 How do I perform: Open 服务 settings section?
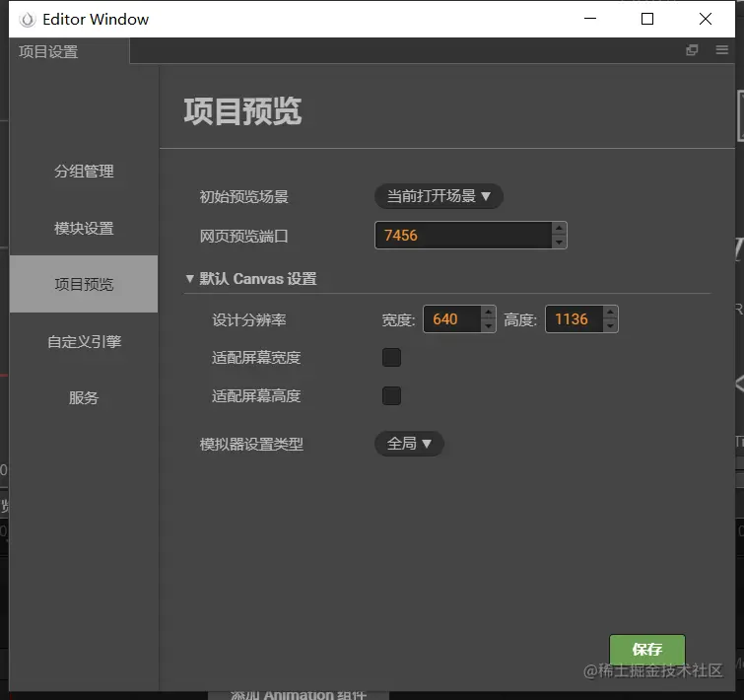coord(84,397)
